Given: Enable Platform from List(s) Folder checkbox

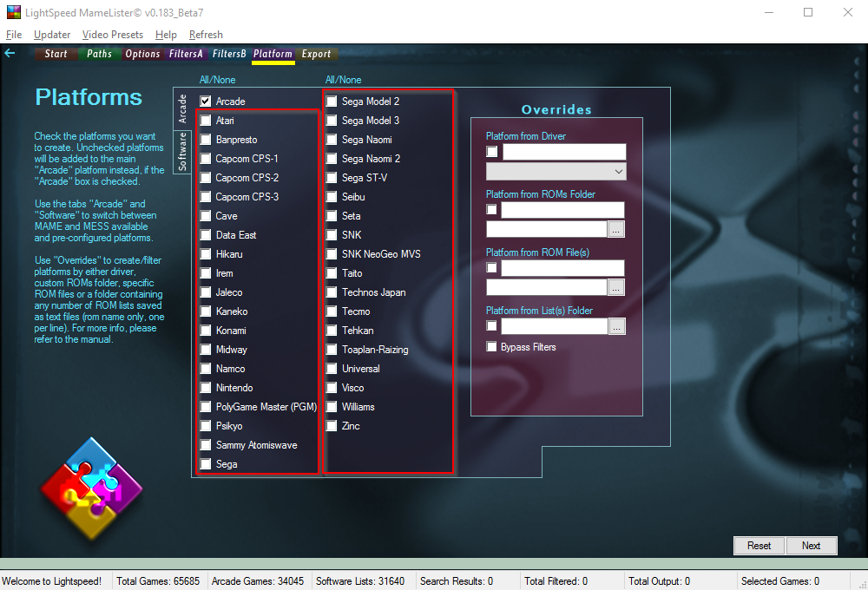Looking at the screenshot, I should coord(491,325).
